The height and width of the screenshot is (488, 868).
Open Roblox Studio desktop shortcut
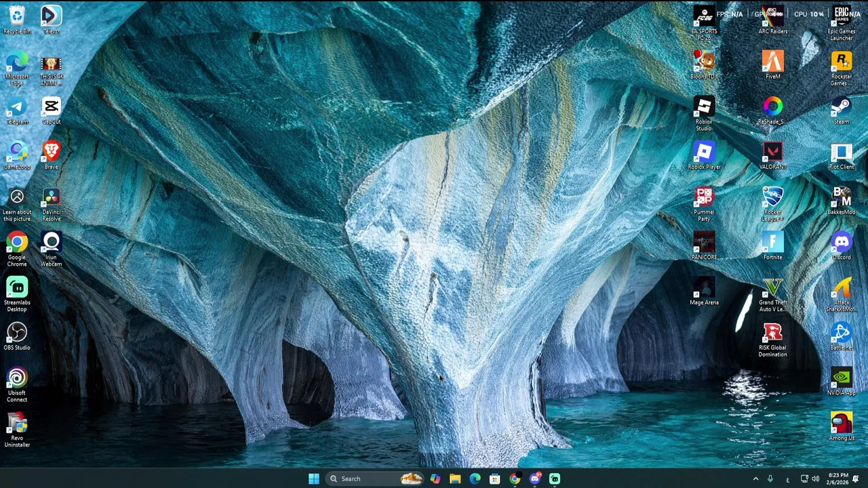pos(704,114)
